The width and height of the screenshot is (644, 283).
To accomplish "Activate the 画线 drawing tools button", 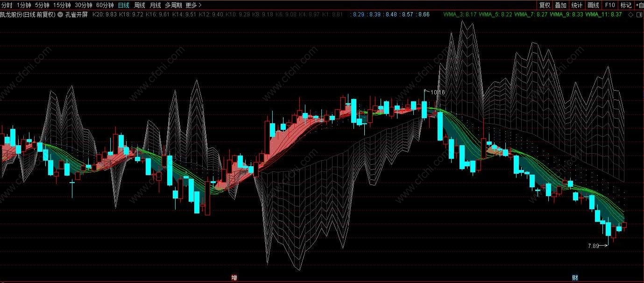I will pos(593,5).
